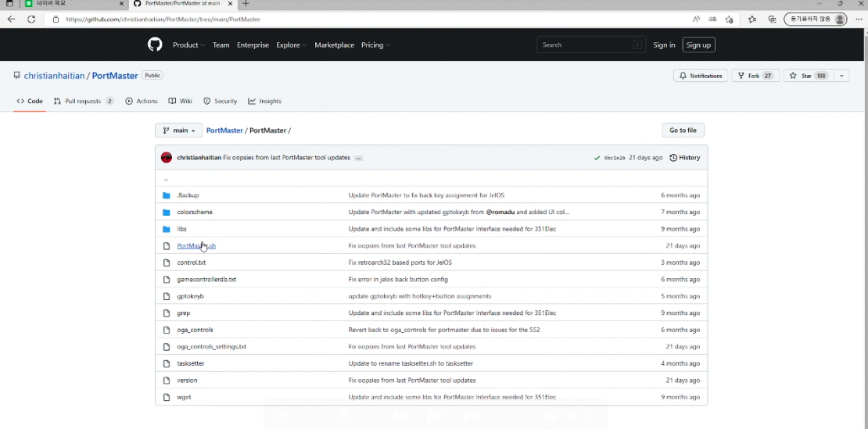
Task: Click the GitHub search input field
Action: pyautogui.click(x=591, y=45)
